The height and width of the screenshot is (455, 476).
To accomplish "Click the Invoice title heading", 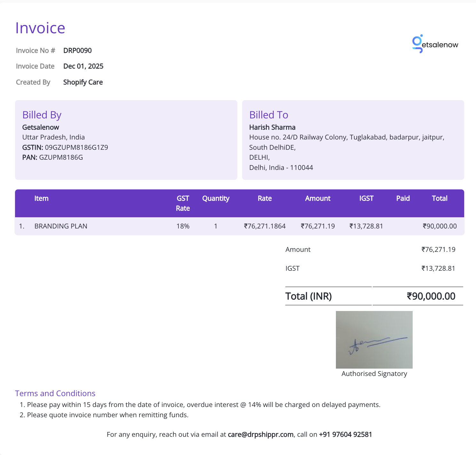I will click(x=40, y=28).
